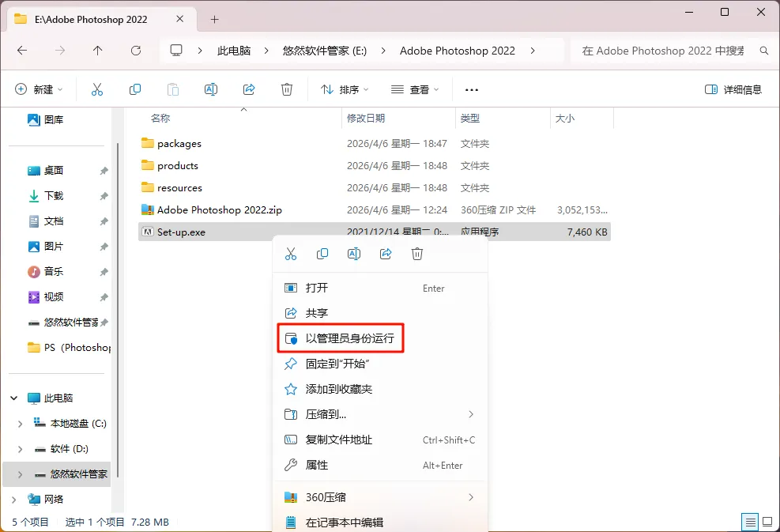Click the toolbar Cut scissors icon
Image resolution: width=780 pixels, height=532 pixels.
97,89
